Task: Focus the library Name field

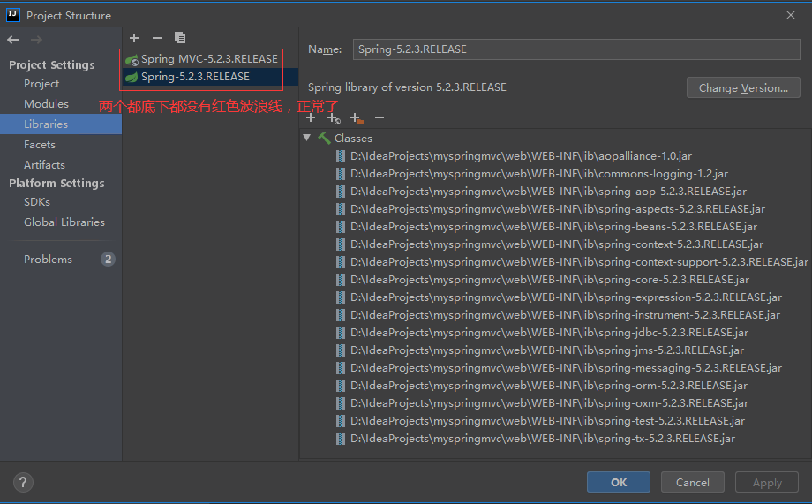Action: pos(576,49)
